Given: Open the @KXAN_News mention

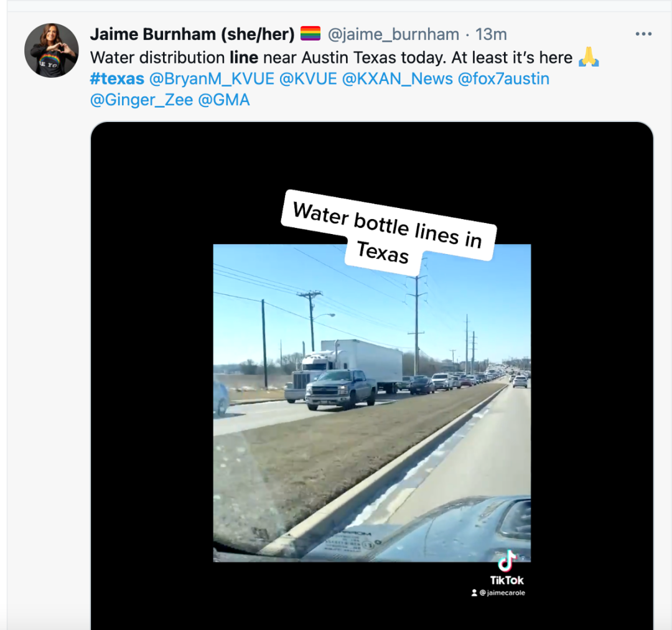Looking at the screenshot, I should click(x=397, y=79).
